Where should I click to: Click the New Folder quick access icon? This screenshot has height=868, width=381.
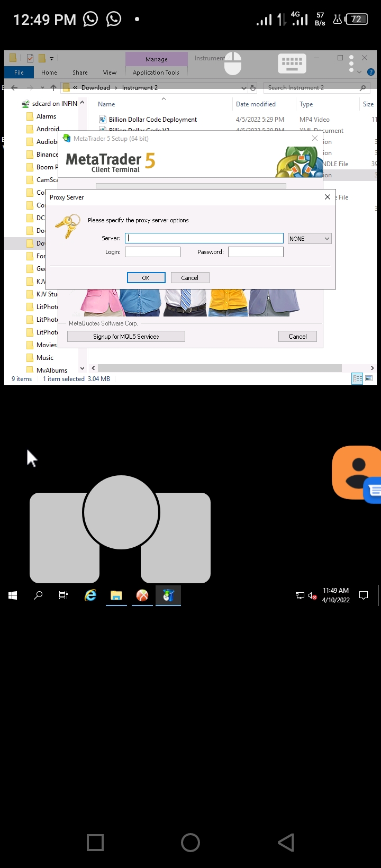tap(42, 58)
